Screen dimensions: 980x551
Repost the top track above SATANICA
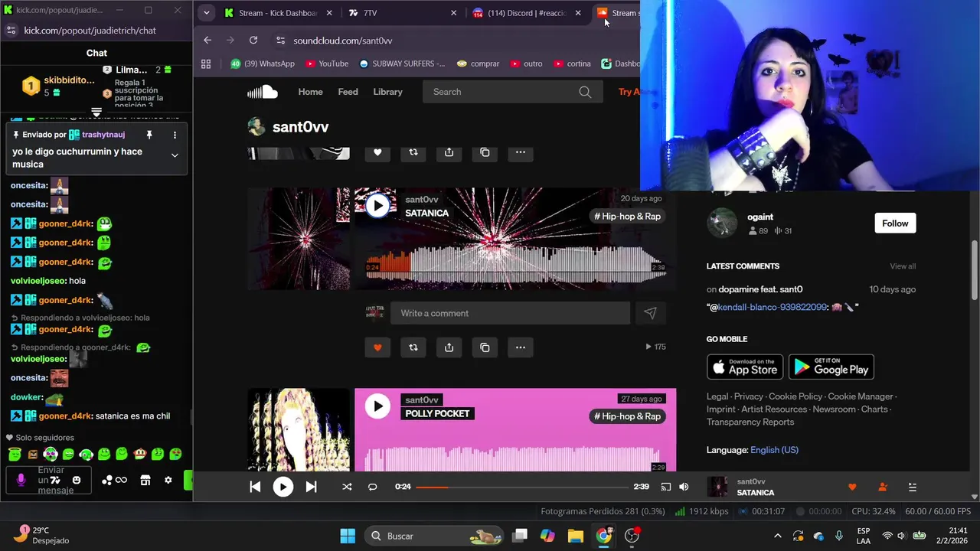413,152
